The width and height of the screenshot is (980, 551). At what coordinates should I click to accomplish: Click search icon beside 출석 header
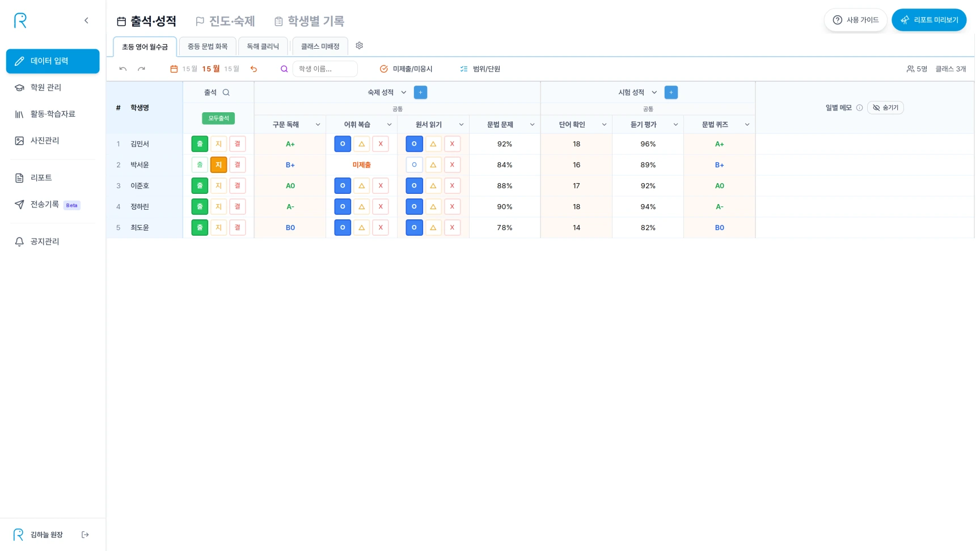[226, 92]
